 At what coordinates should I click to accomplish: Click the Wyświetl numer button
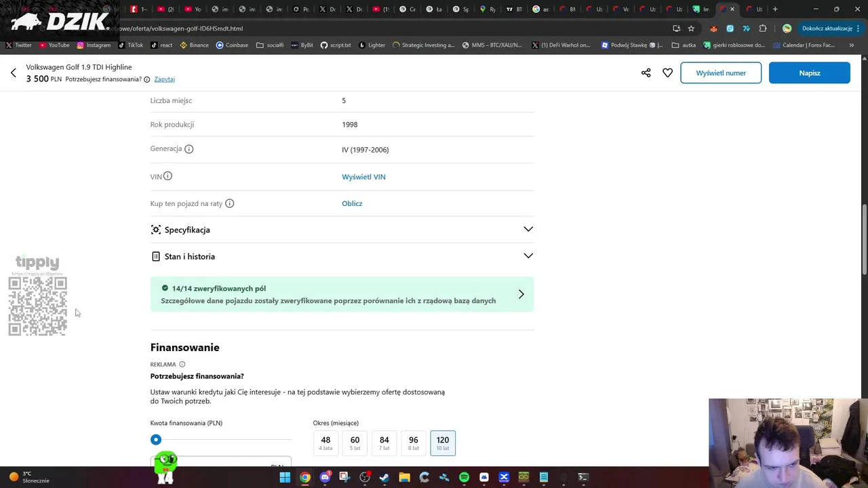pos(721,73)
